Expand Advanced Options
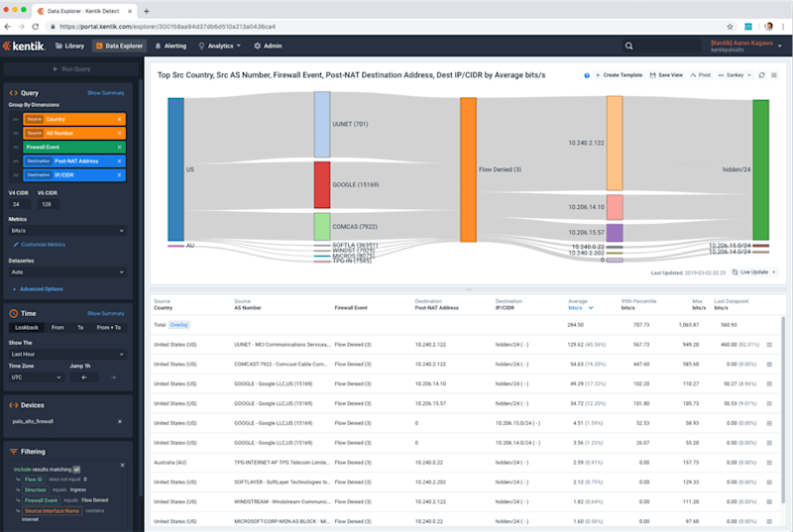The image size is (793, 532). (39, 289)
